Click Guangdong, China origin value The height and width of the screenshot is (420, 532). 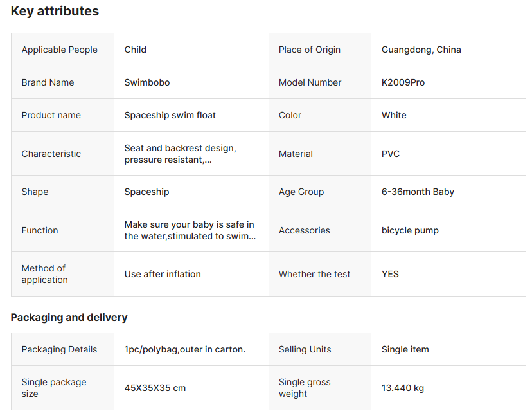point(421,50)
